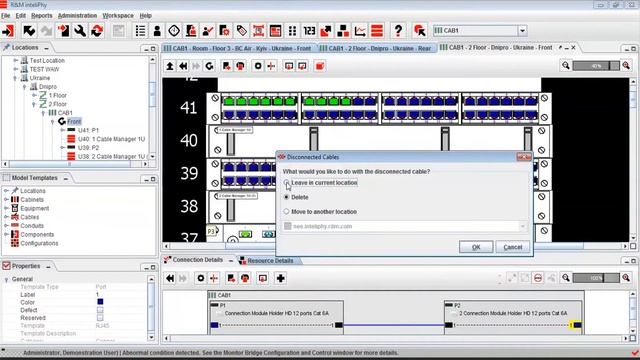Click the line chart graph icon

[360, 31]
